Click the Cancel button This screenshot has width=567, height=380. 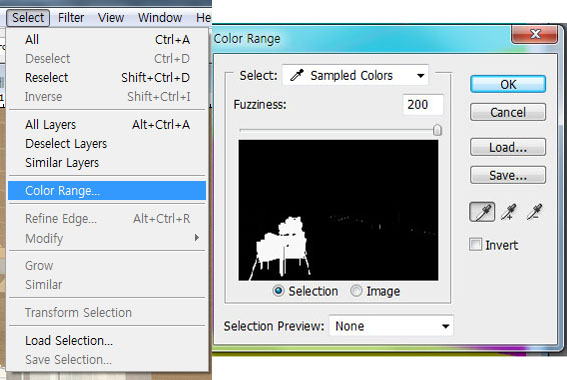[x=508, y=112]
